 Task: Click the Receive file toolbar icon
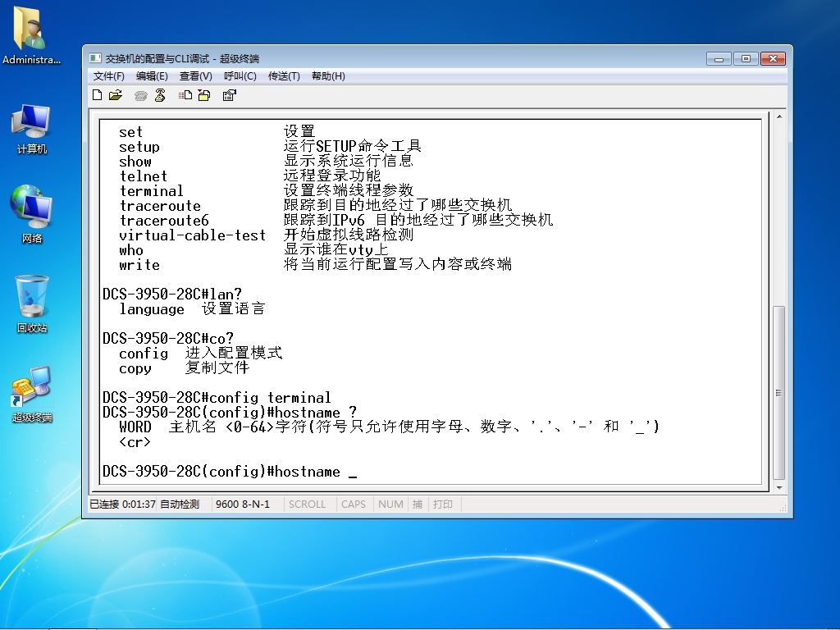pos(204,95)
